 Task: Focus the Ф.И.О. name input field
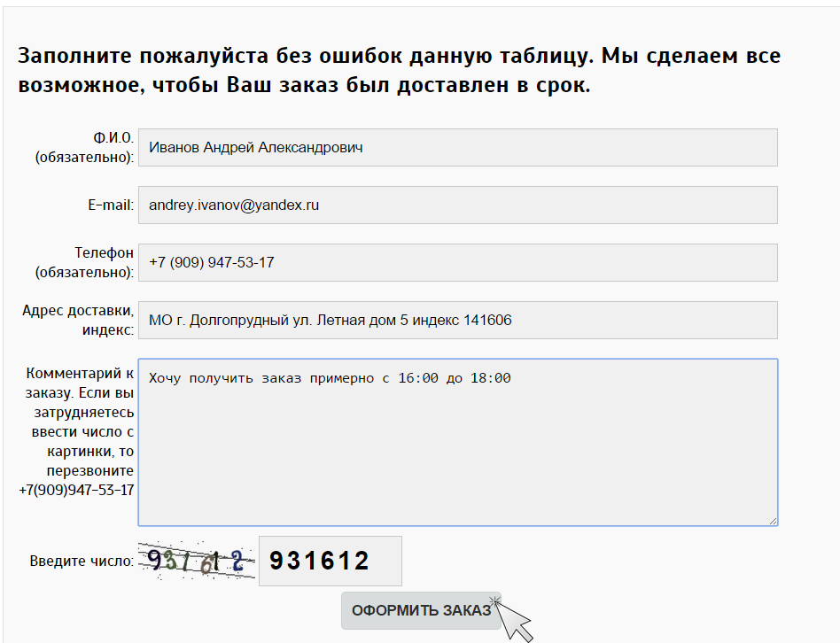[457, 148]
